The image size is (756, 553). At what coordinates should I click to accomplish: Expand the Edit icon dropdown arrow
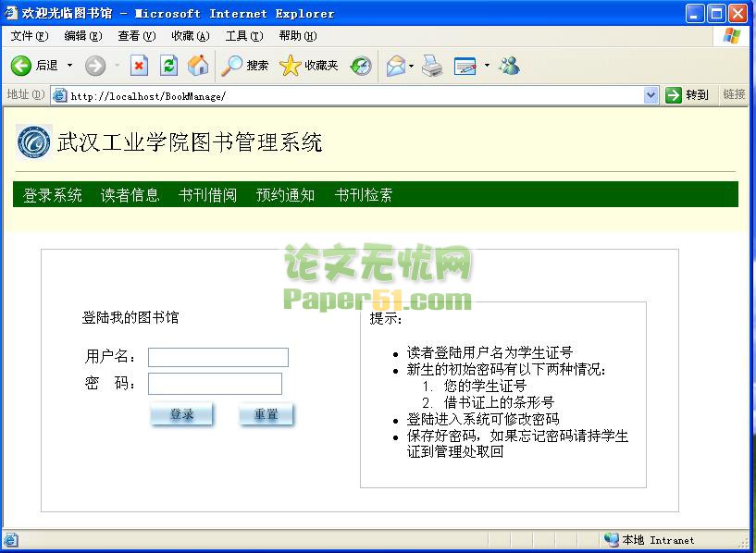[487, 65]
